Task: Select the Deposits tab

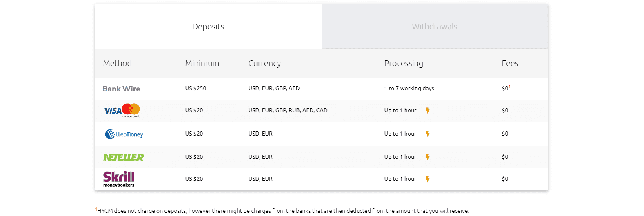Action: coord(208,27)
